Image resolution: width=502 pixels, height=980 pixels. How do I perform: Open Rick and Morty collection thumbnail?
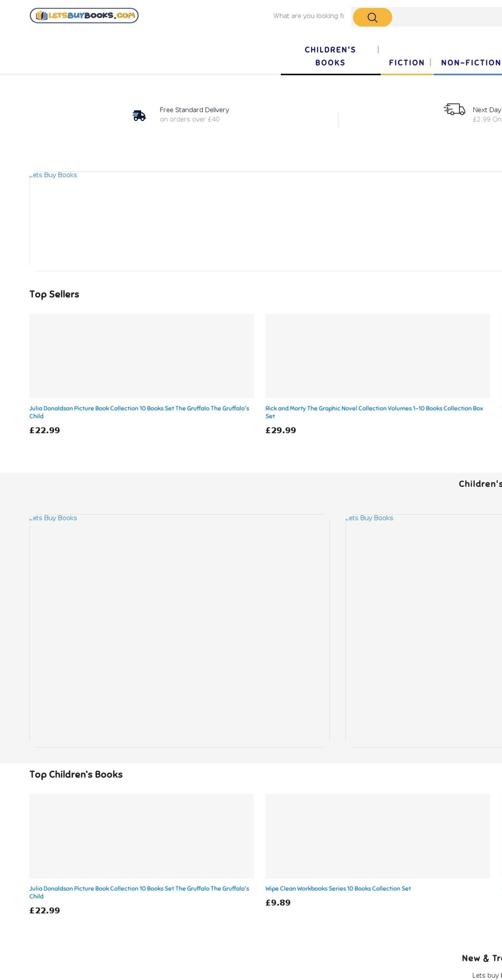coord(378,356)
